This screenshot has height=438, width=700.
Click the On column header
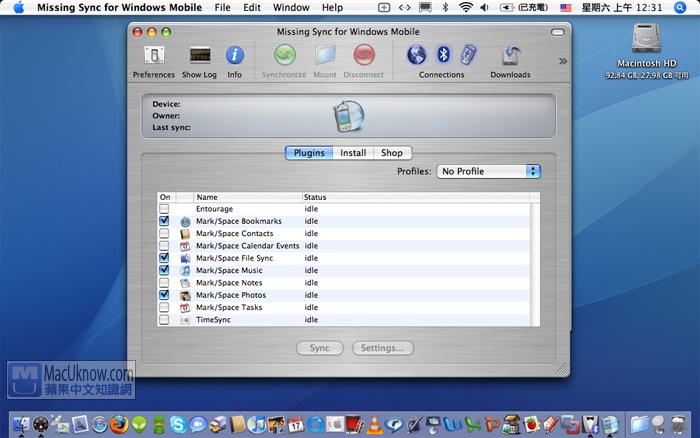click(167, 197)
